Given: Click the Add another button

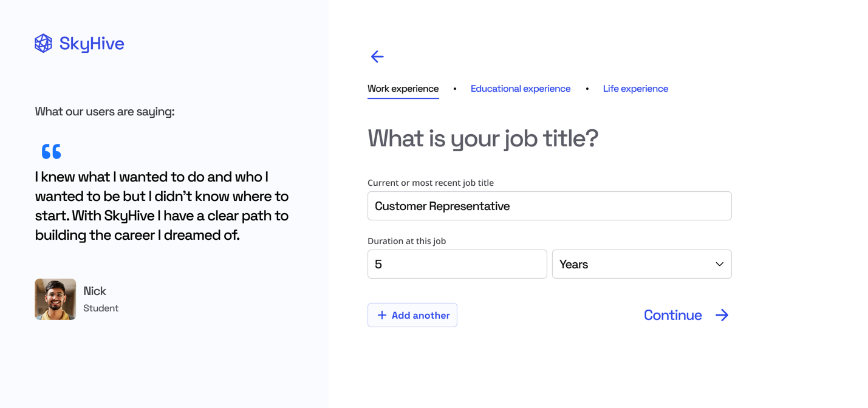Looking at the screenshot, I should point(412,315).
